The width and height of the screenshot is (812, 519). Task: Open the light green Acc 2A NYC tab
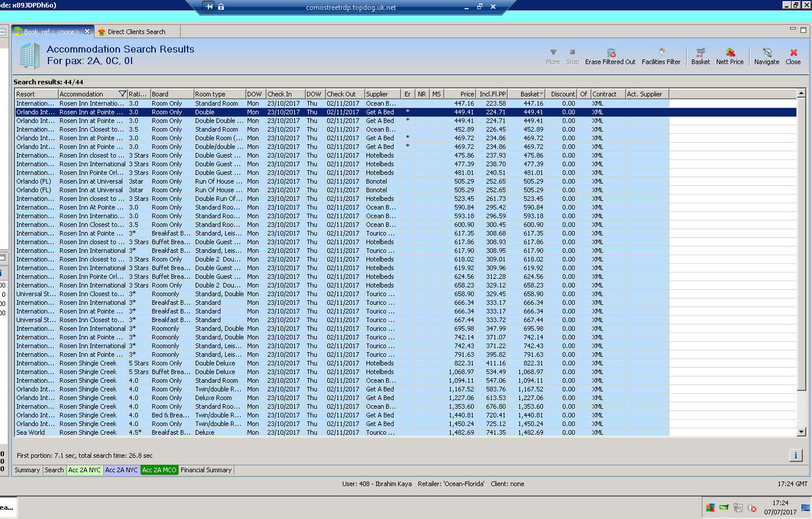85,470
